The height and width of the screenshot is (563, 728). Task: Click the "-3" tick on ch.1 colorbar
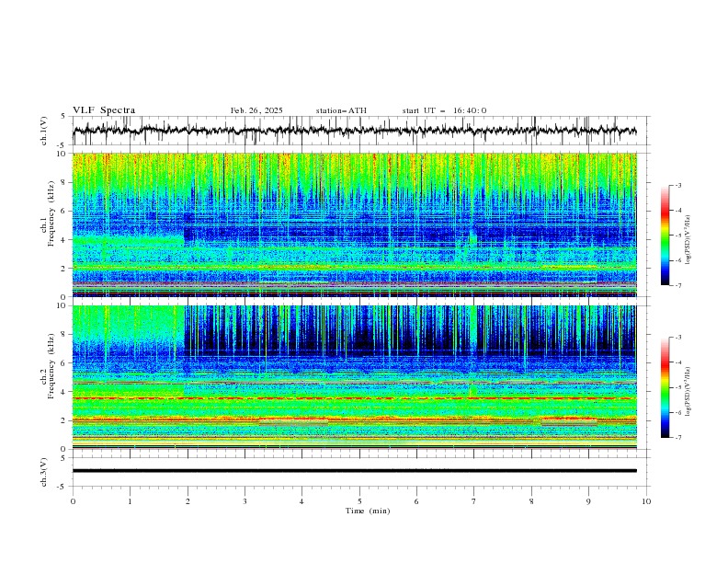coord(677,186)
